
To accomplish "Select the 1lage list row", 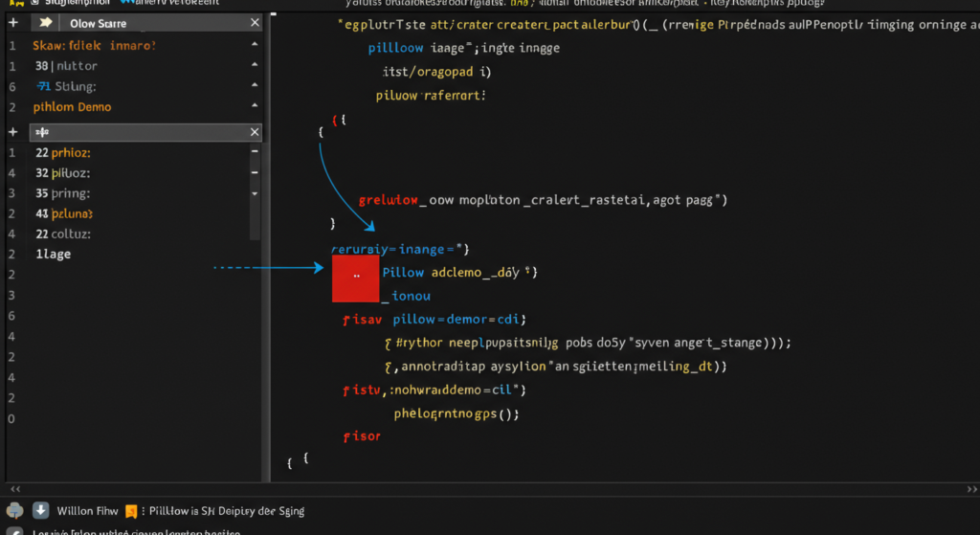I will tap(54, 254).
